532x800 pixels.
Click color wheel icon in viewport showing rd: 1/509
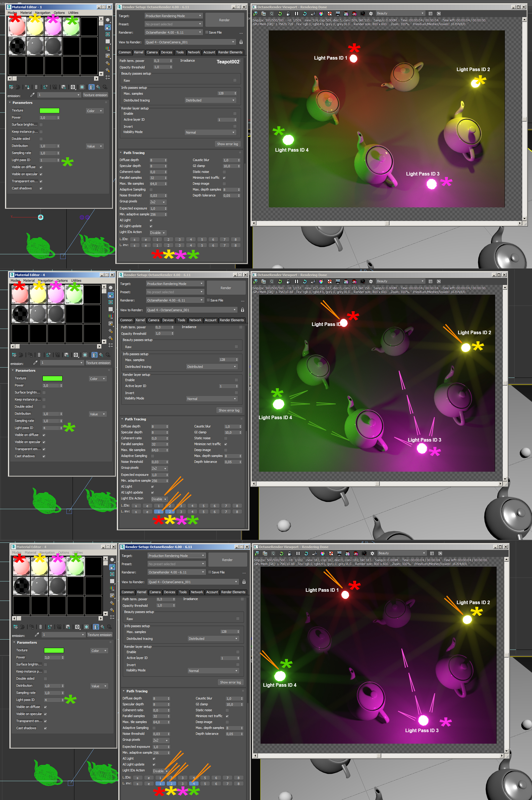(x=321, y=14)
